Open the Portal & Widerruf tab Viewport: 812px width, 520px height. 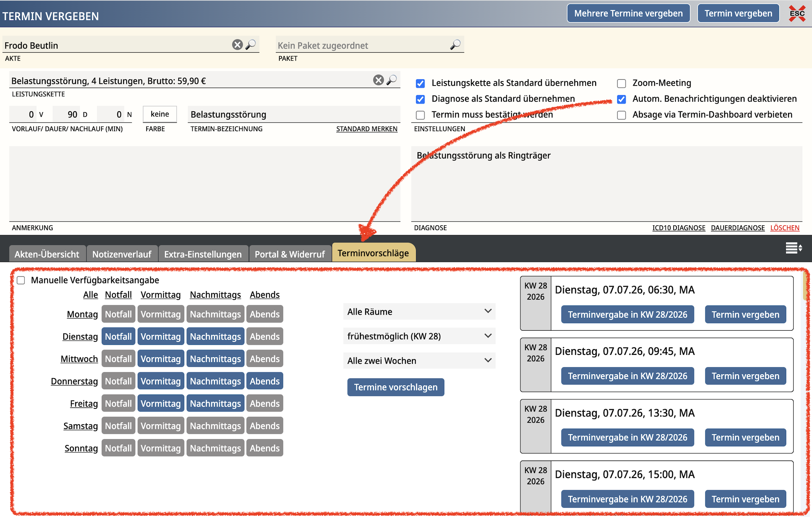click(290, 254)
